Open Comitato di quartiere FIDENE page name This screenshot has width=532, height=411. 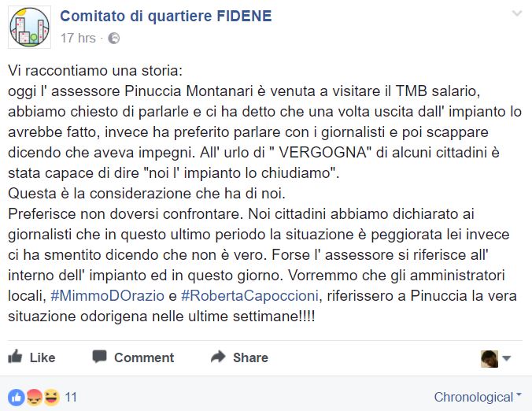[166, 17]
